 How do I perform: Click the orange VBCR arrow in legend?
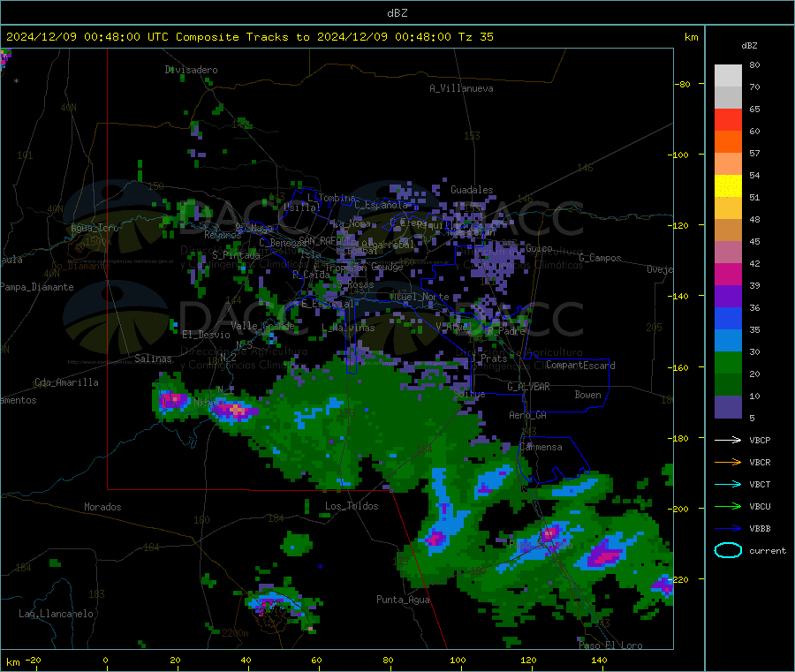click(x=728, y=462)
